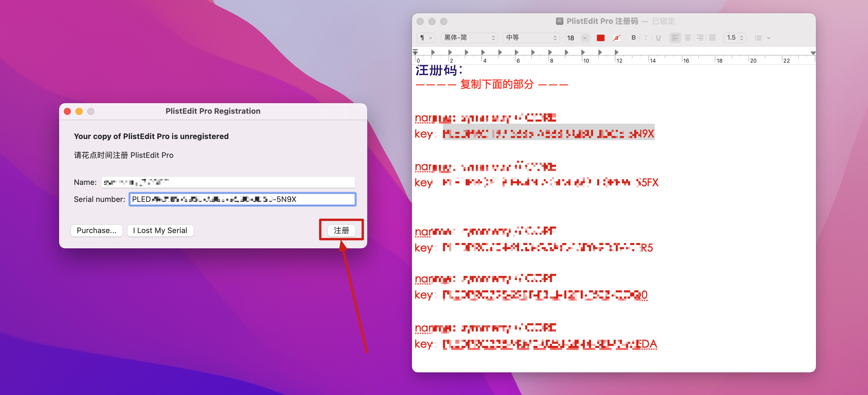This screenshot has height=395, width=868.
Task: Click the unregistered notice heading
Action: tap(151, 136)
